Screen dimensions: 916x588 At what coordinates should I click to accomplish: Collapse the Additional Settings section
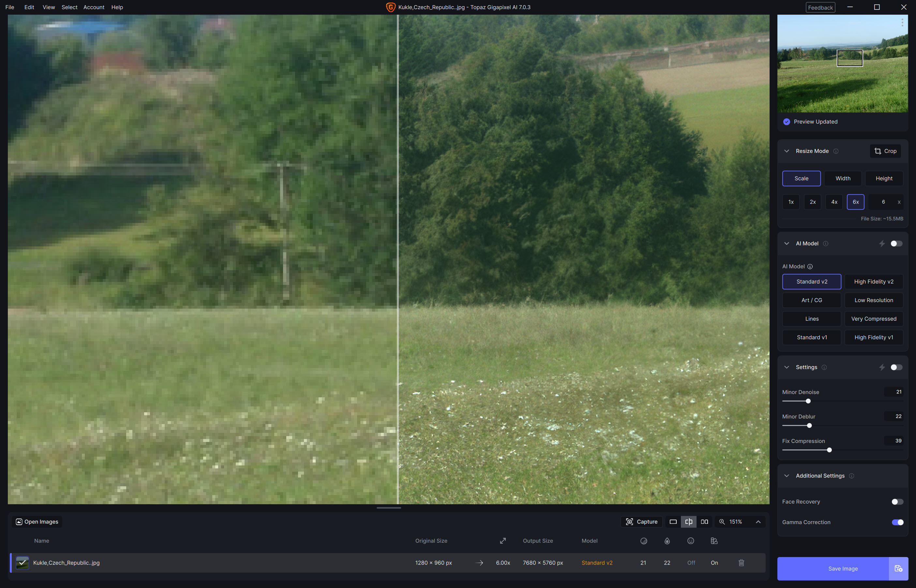787,476
